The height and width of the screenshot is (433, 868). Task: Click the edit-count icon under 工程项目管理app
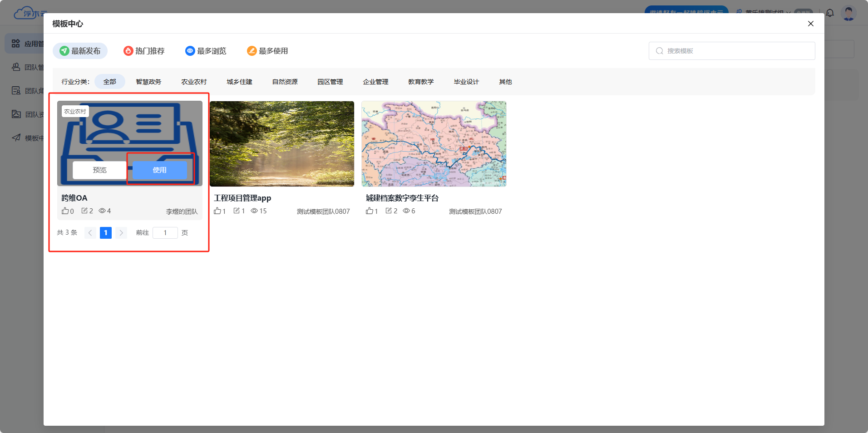[x=237, y=211]
